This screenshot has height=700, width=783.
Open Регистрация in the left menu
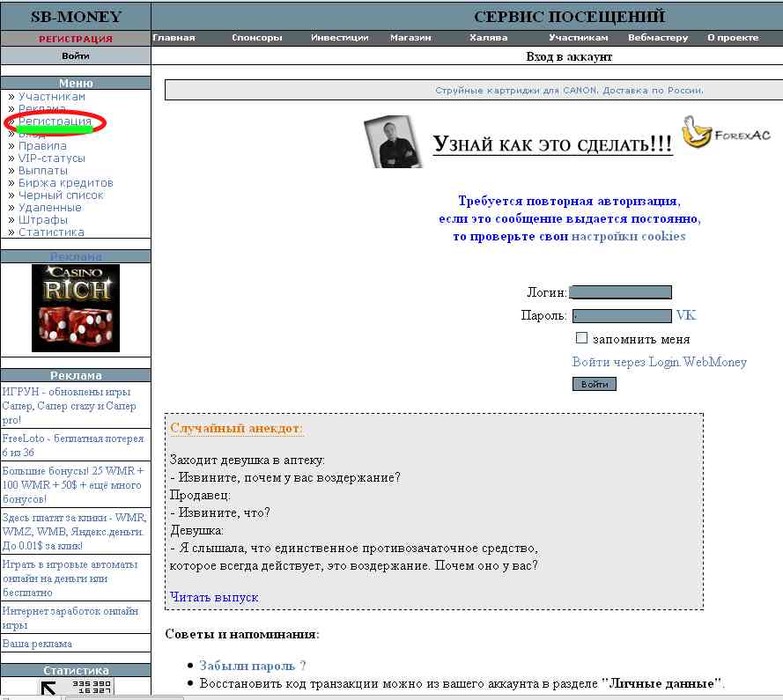pyautogui.click(x=55, y=122)
